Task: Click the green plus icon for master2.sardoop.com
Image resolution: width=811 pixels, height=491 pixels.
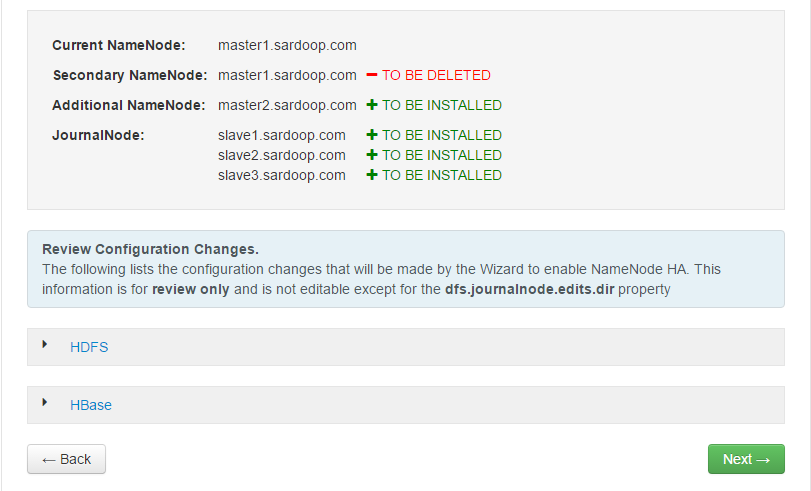Action: (371, 105)
